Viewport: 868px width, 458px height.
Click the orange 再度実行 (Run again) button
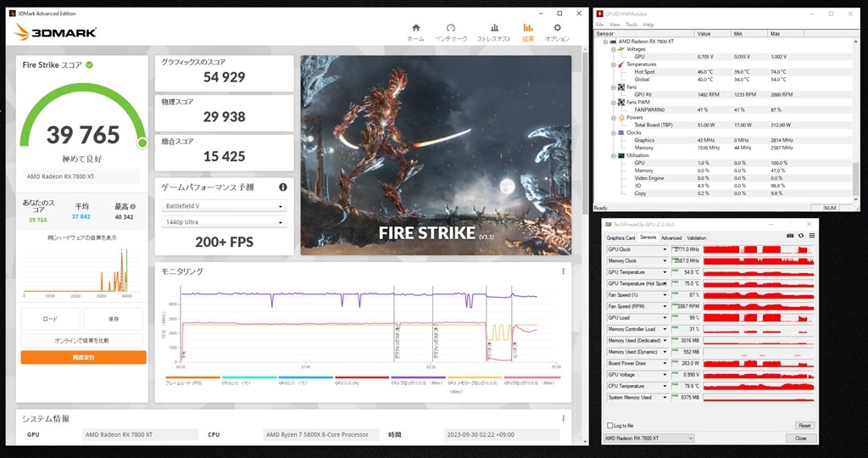pyautogui.click(x=84, y=358)
